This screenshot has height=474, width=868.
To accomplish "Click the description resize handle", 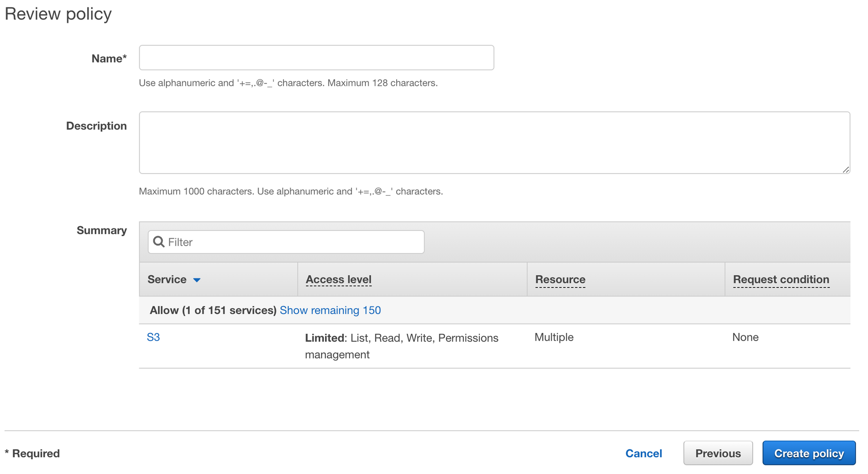I will pyautogui.click(x=845, y=170).
